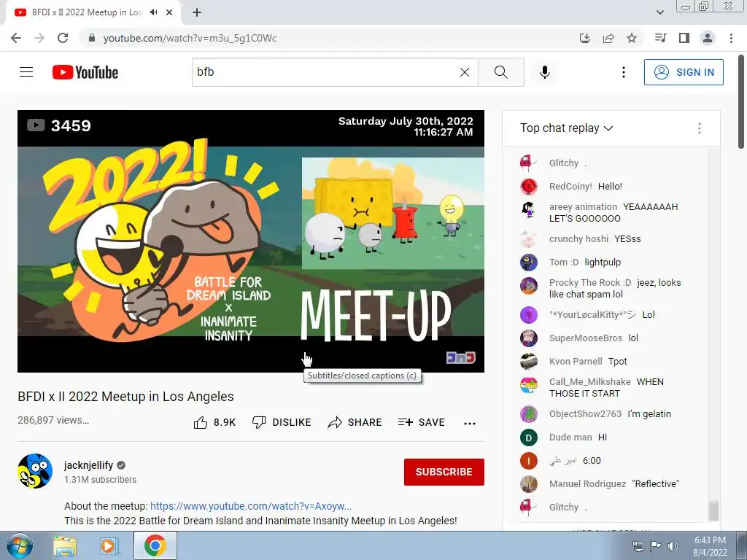The width and height of the screenshot is (747, 560).
Task: Click areey animation chat message
Action: (613, 212)
